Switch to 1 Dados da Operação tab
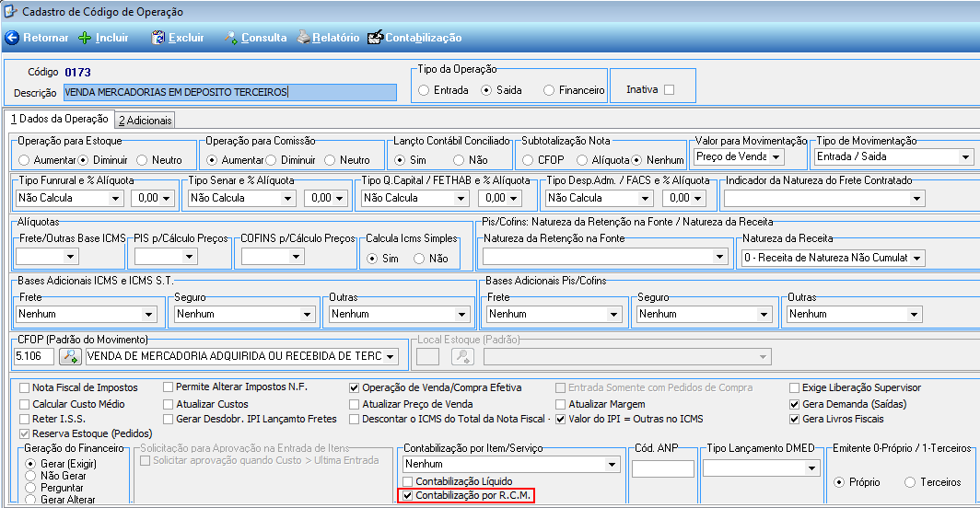The image size is (980, 508). (60, 119)
